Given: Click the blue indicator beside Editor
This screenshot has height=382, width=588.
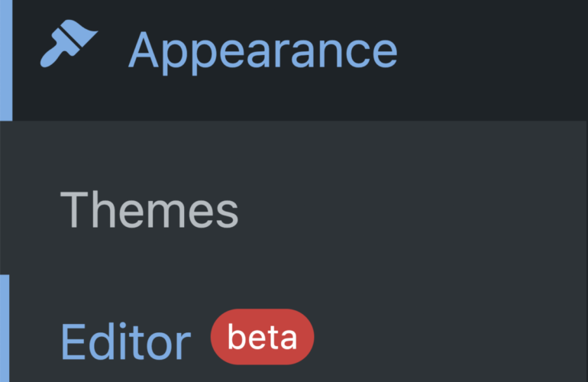Looking at the screenshot, I should pyautogui.click(x=4, y=329).
